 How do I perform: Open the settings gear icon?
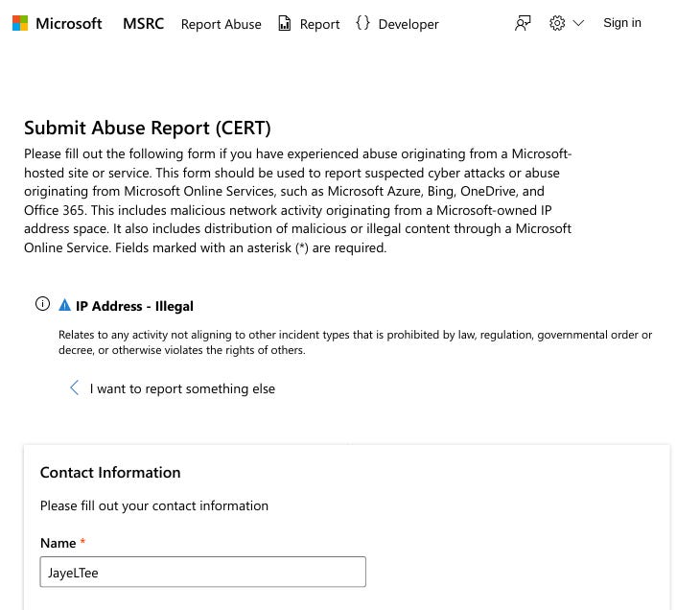[x=557, y=23]
